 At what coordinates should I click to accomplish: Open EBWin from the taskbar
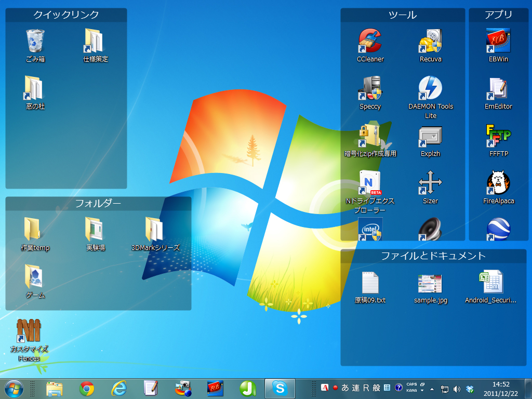coord(215,389)
